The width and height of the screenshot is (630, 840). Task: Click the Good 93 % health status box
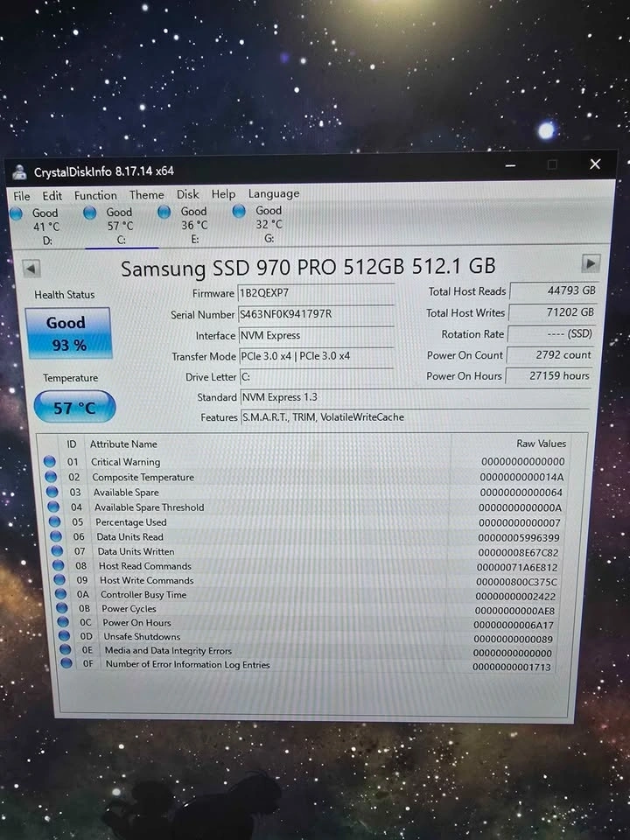pyautogui.click(x=68, y=333)
